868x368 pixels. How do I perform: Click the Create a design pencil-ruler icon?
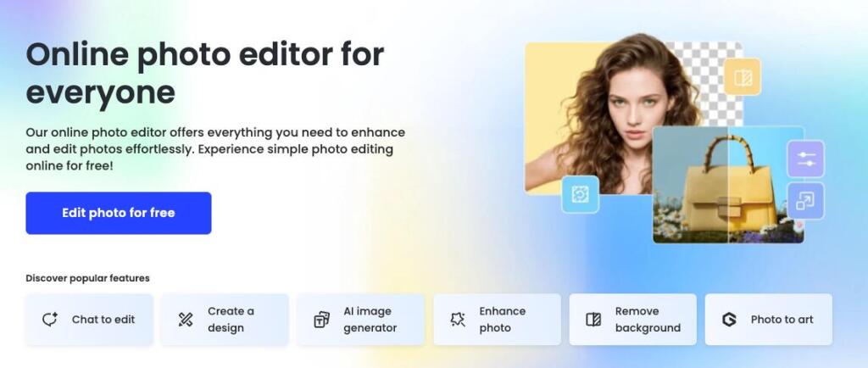(x=186, y=320)
